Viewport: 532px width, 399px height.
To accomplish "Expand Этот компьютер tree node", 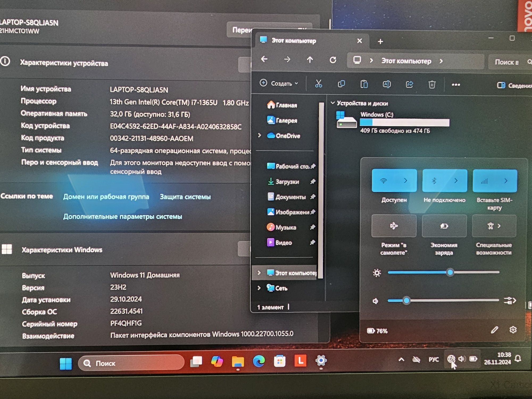I will (259, 273).
